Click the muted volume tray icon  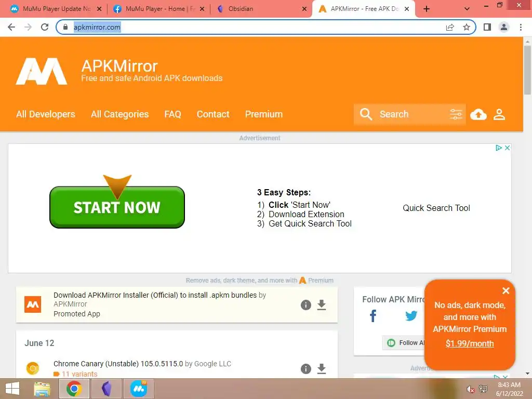click(x=470, y=390)
